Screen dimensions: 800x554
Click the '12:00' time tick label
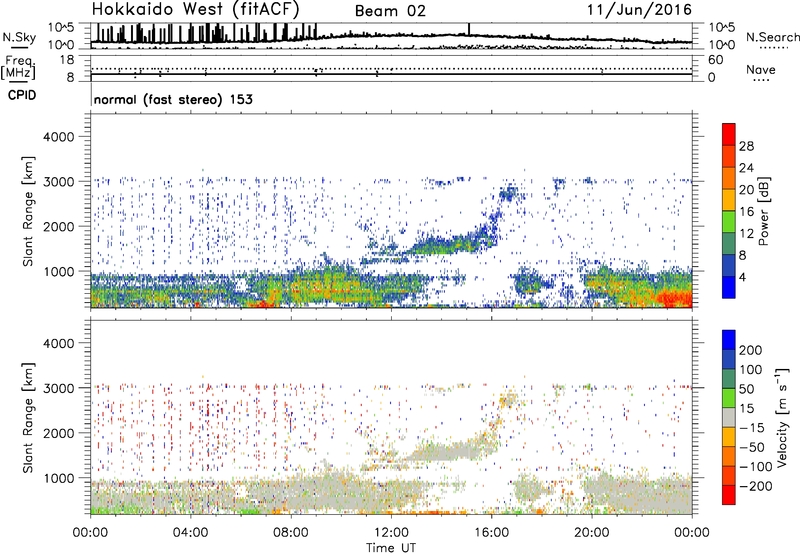tap(391, 533)
